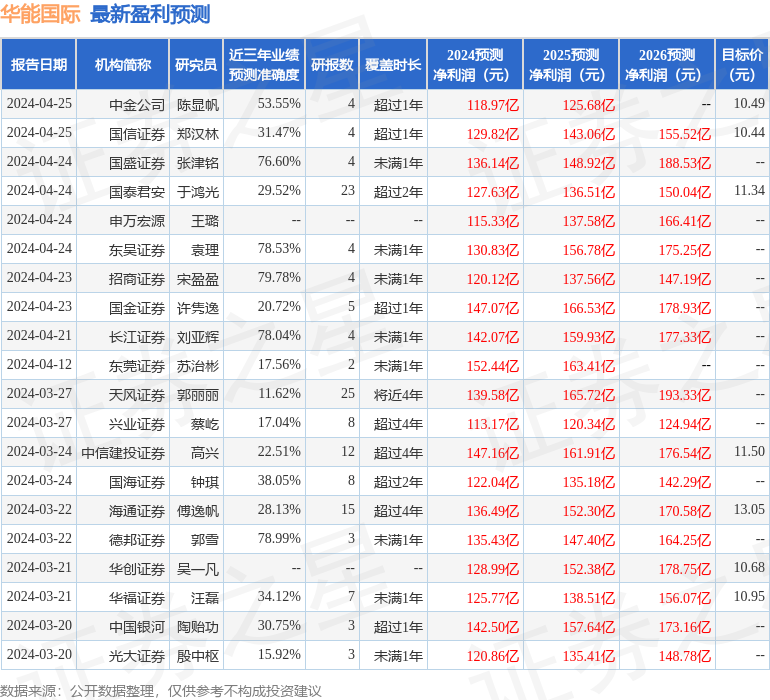
Task: Click researcher name 刘亚辉
Action: [198, 336]
